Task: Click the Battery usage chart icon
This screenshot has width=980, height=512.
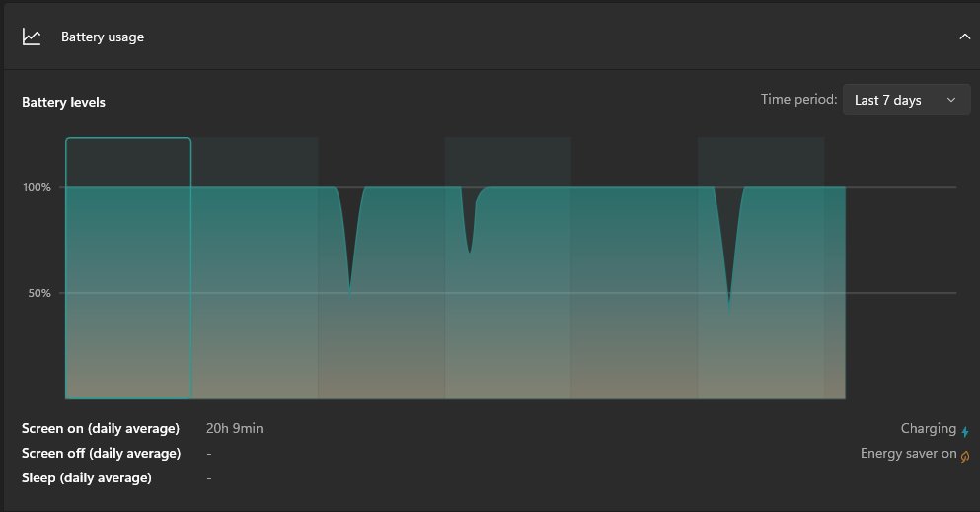Action: click(x=32, y=37)
